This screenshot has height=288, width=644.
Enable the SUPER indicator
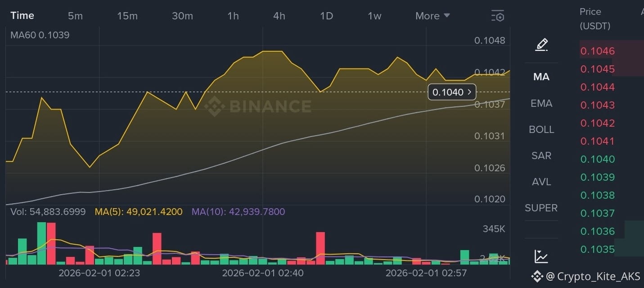coord(541,208)
